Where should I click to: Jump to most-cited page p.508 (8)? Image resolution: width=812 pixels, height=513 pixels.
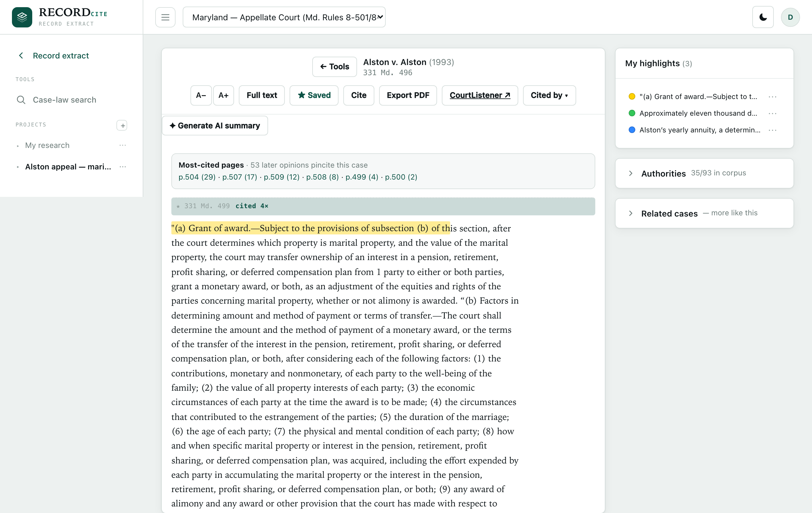click(x=322, y=177)
